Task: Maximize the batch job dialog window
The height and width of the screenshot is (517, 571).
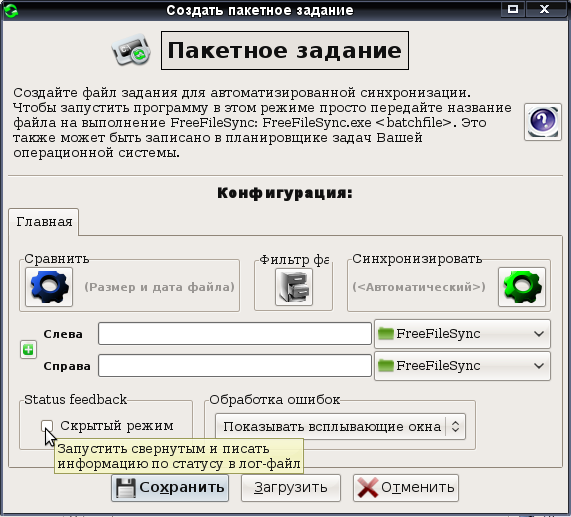Action: (x=513, y=9)
